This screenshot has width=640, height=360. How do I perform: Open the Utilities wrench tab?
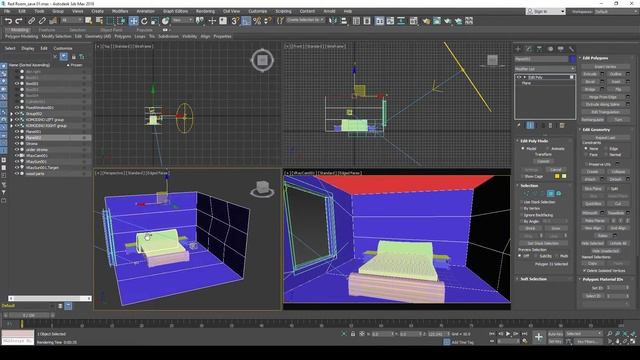[x=571, y=49]
